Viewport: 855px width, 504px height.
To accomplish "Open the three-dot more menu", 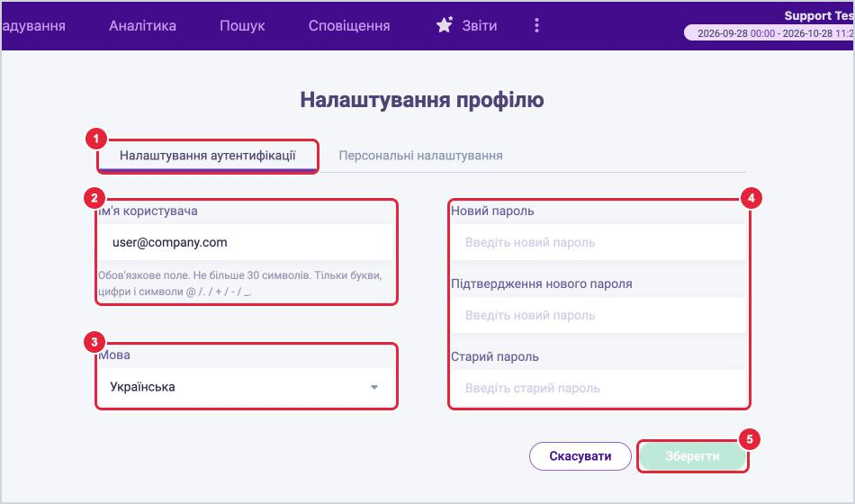I will tap(536, 25).
